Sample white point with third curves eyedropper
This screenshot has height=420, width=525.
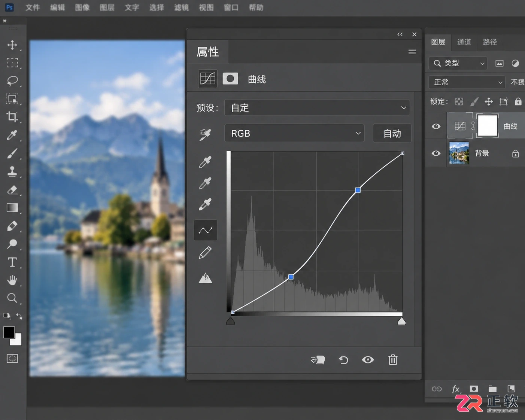[205, 204]
